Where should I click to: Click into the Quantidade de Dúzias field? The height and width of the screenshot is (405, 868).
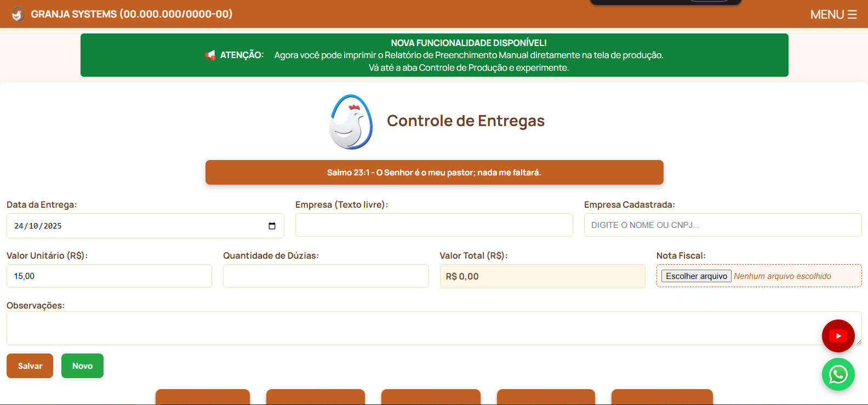[x=325, y=276]
